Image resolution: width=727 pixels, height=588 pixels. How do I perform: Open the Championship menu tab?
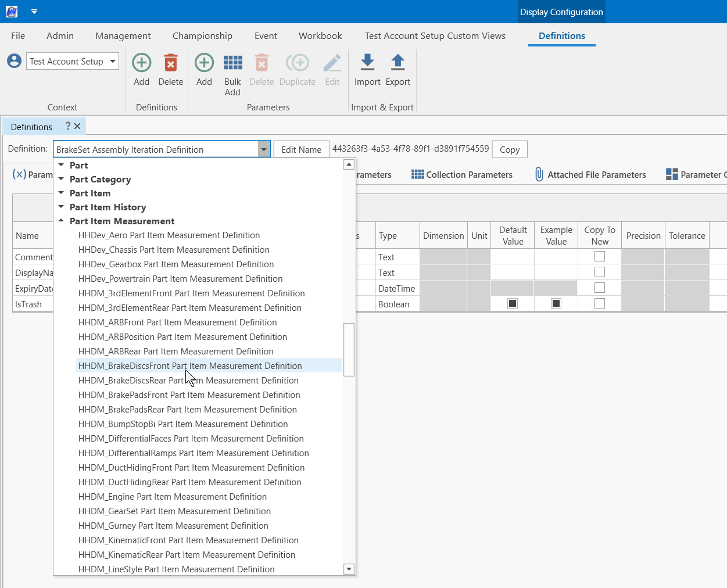[202, 36]
